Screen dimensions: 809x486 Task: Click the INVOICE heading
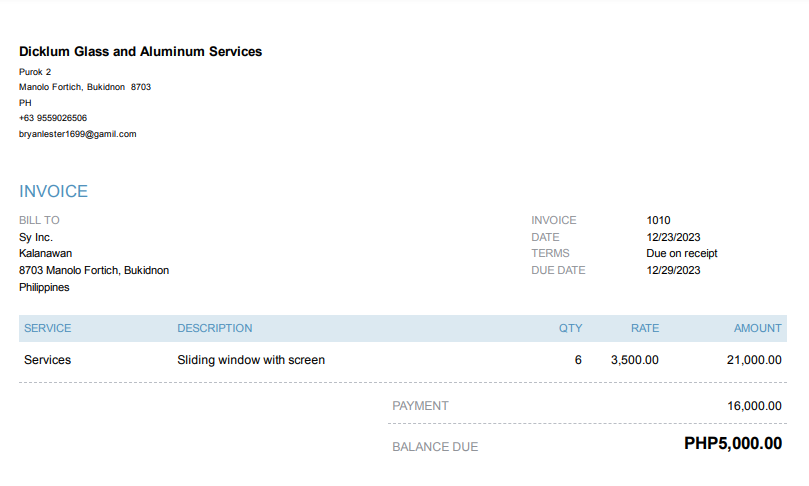[x=53, y=191]
